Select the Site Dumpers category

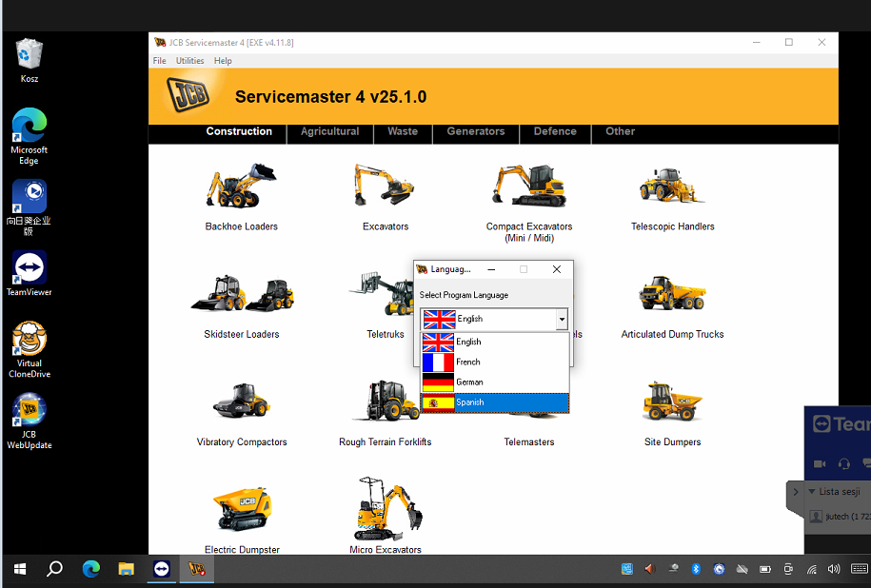coord(672,414)
